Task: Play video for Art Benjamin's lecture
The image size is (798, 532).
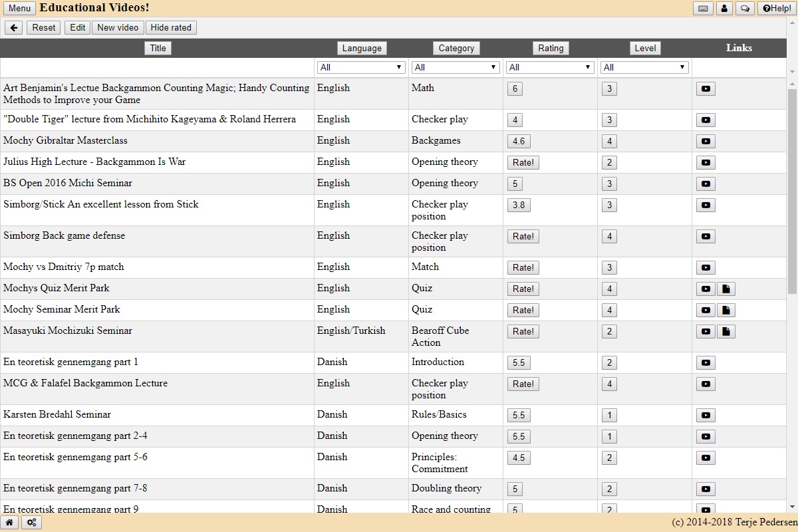Action: [706, 89]
